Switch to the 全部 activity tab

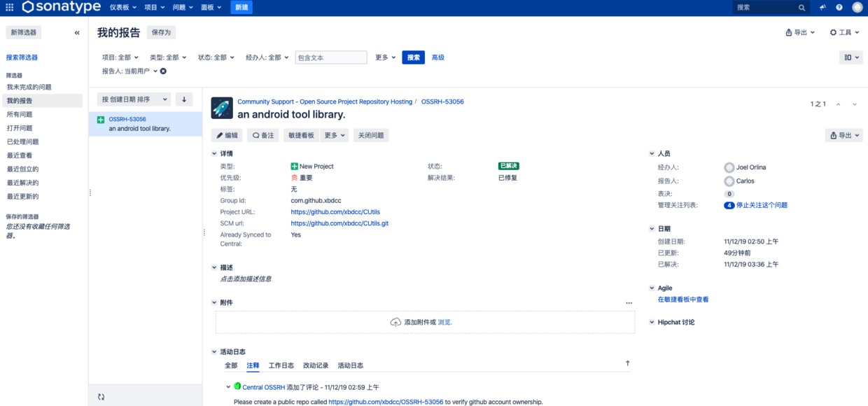[x=231, y=365]
